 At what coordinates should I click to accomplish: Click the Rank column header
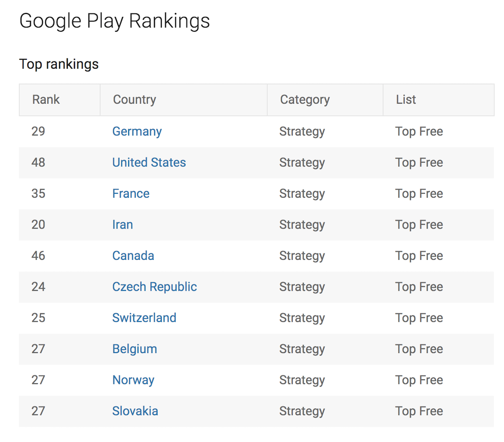pos(46,99)
